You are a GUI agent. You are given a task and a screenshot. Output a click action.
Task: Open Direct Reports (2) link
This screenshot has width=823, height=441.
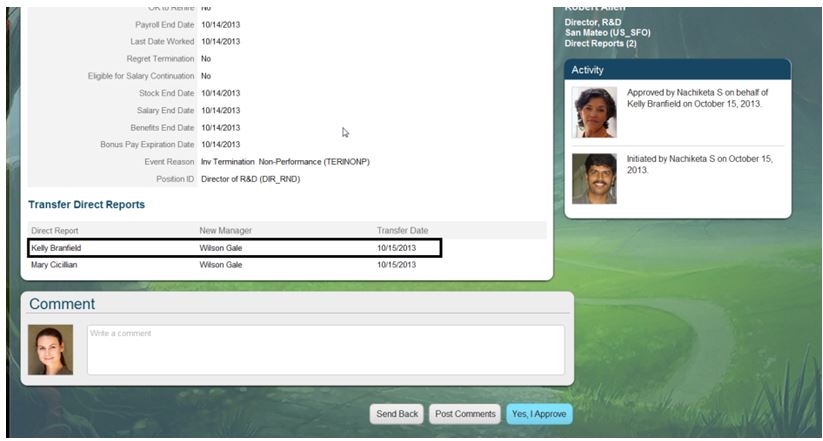coord(600,44)
